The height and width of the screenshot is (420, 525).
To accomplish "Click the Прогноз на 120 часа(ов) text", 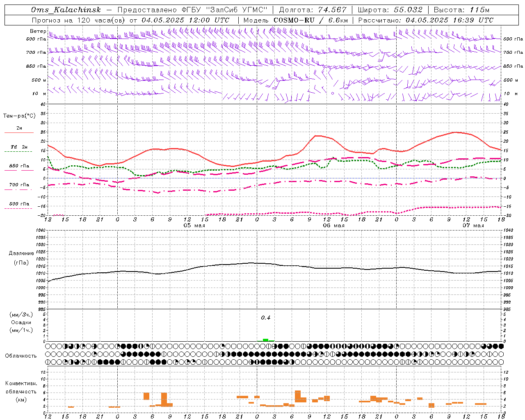I will tap(79, 20).
